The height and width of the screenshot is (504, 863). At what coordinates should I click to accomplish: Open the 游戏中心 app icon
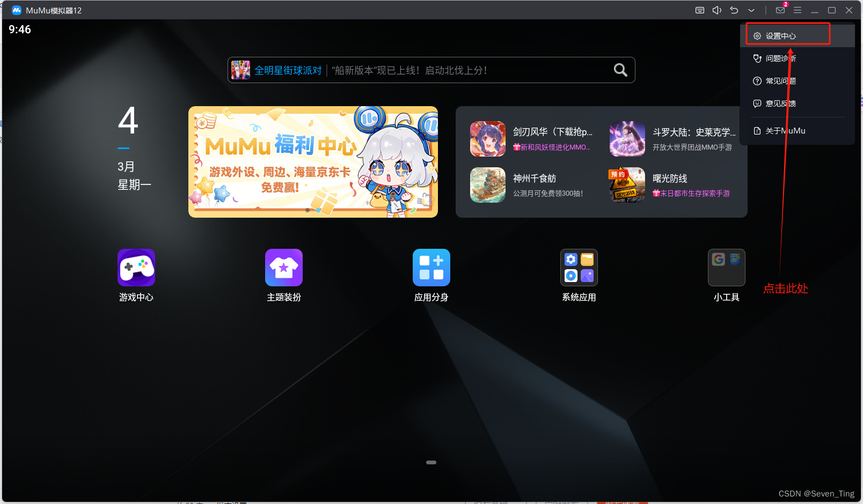(x=136, y=268)
